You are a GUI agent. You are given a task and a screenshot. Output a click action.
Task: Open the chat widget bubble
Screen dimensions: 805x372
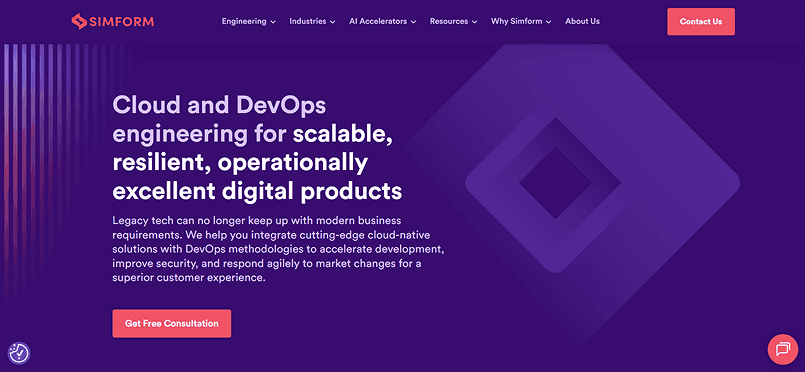[x=782, y=349]
